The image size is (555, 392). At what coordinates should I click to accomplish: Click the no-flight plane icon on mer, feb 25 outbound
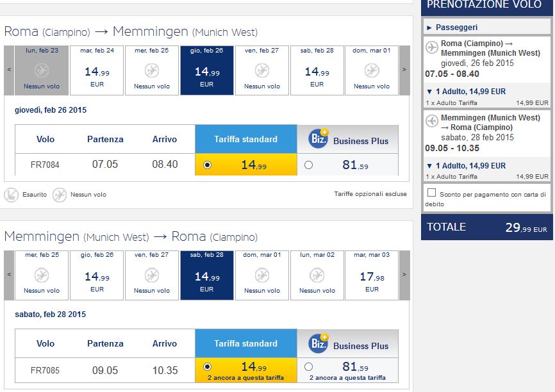pos(152,70)
